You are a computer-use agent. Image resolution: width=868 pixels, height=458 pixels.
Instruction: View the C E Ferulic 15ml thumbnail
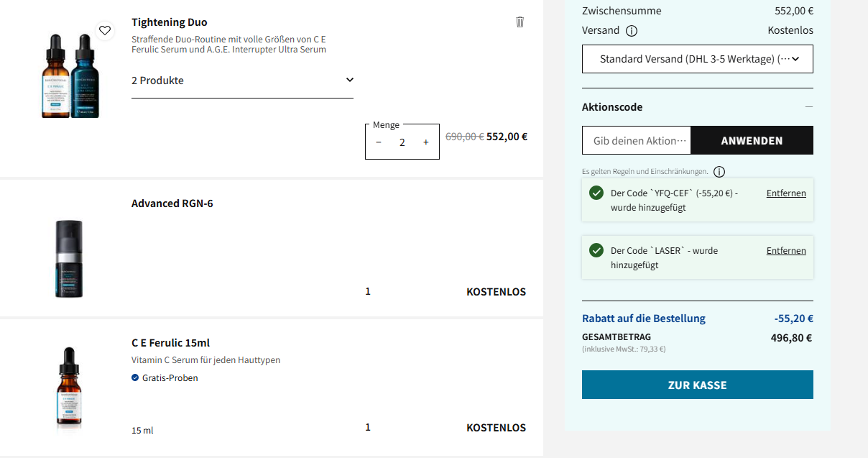tap(69, 388)
